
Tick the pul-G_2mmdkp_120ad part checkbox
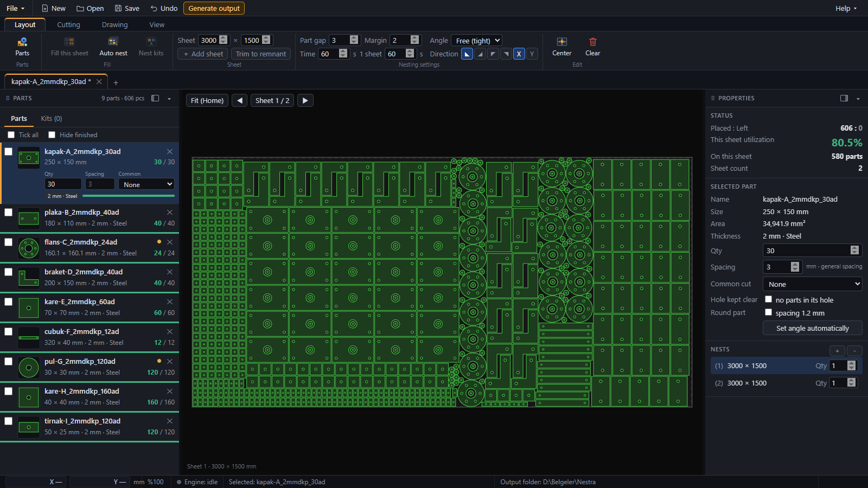(x=9, y=362)
